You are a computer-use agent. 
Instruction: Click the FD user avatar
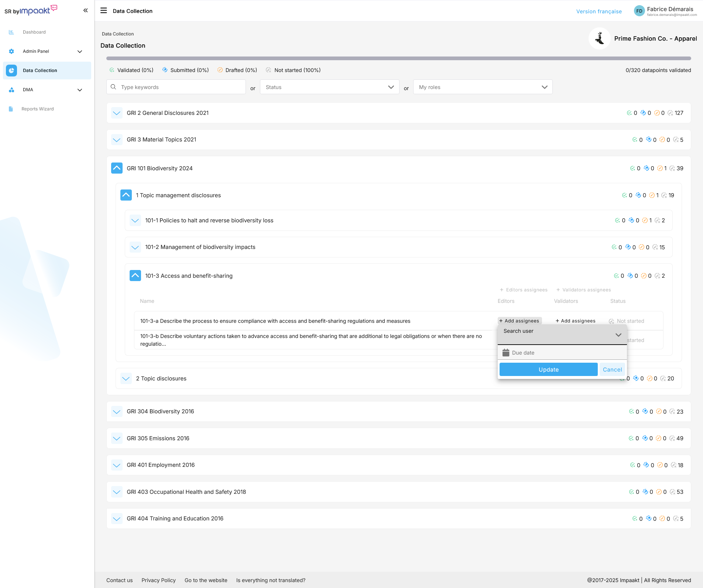click(x=639, y=11)
